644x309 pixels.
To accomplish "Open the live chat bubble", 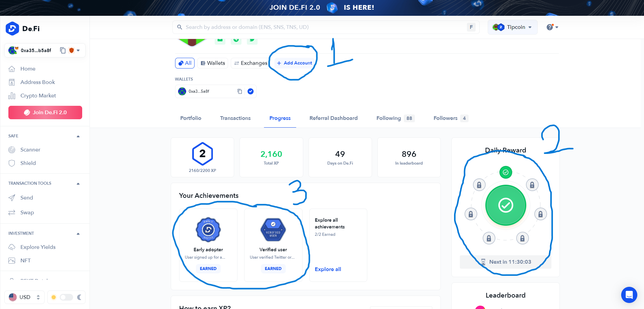I will click(629, 295).
